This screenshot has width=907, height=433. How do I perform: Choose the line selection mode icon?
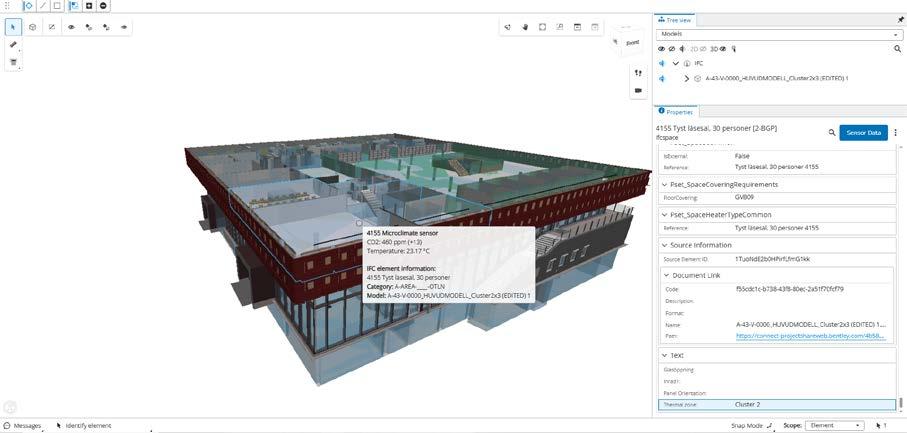click(42, 6)
